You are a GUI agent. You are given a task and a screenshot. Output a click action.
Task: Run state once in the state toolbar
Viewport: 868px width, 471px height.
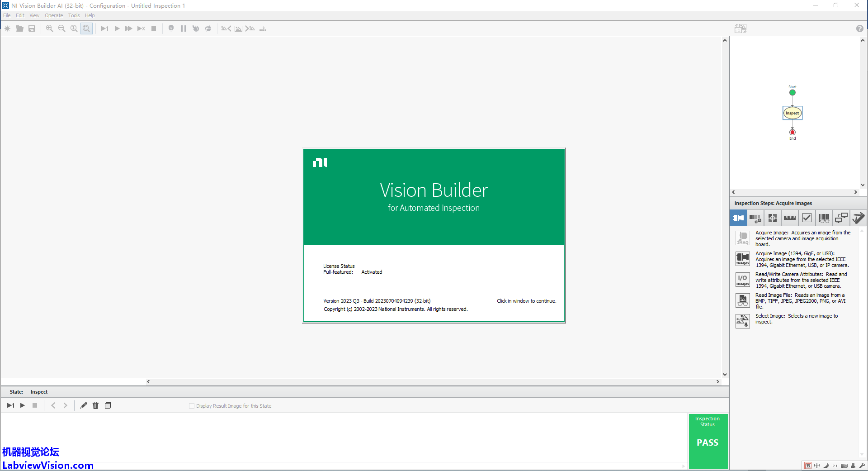coord(11,405)
